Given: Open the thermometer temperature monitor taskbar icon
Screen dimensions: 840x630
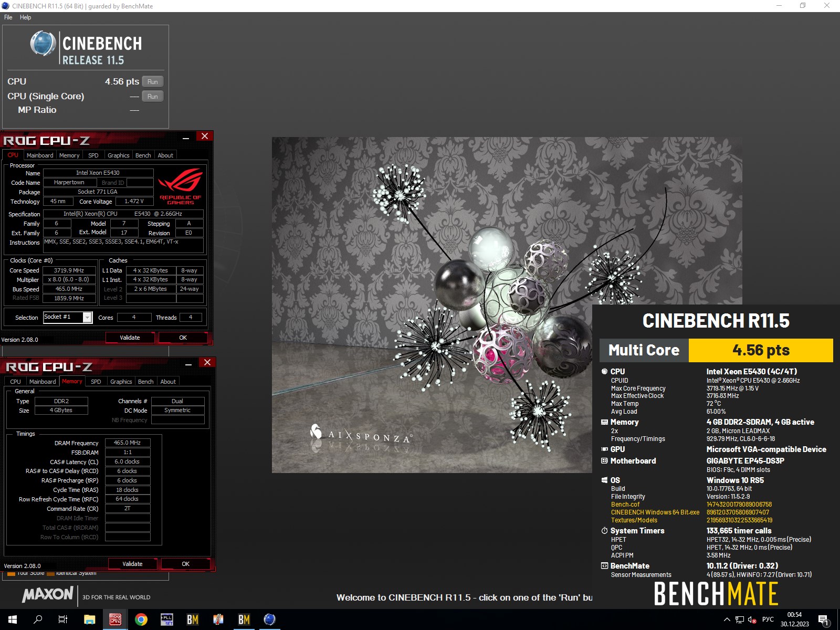Looking at the screenshot, I should click(218, 619).
